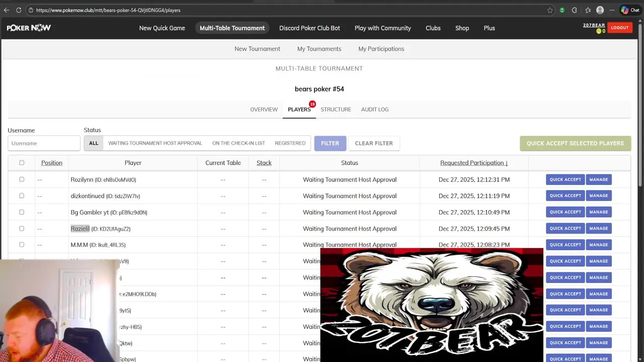This screenshot has height=362, width=644.
Task: Click the Logout button
Action: pos(620,28)
